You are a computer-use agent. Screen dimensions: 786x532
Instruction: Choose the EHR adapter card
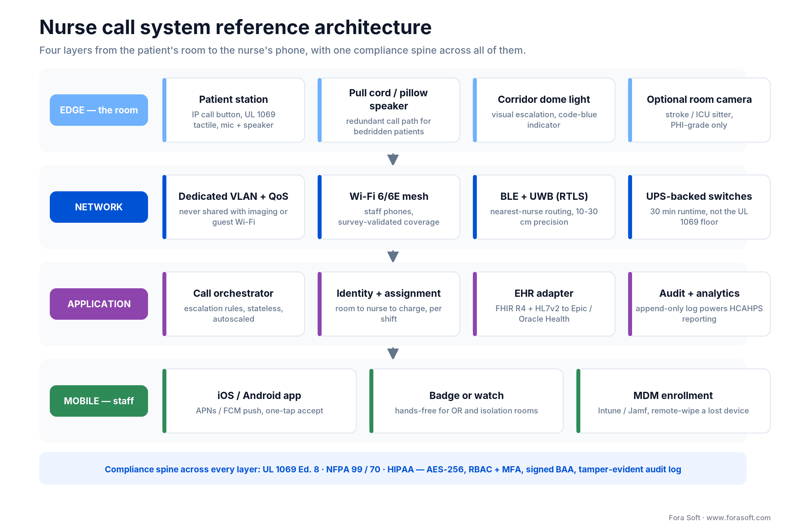pos(544,304)
